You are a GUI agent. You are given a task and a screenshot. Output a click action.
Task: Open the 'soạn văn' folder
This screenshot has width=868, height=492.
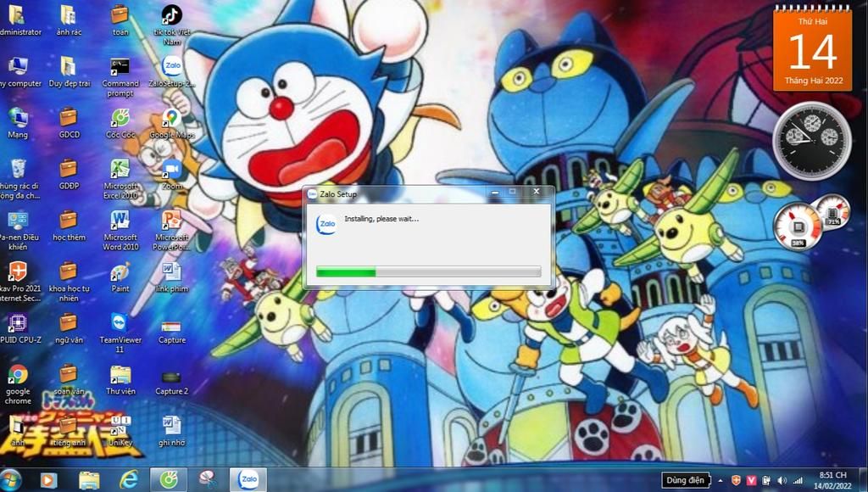tap(69, 379)
